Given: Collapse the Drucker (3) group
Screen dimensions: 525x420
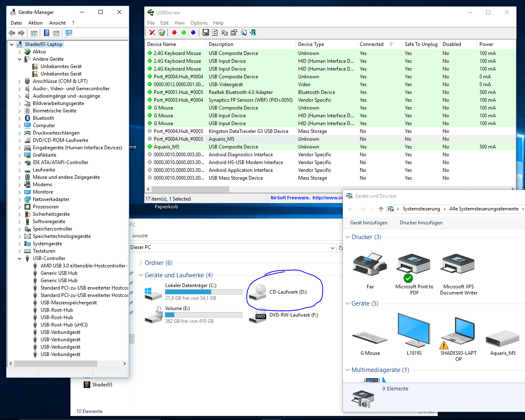Looking at the screenshot, I should click(347, 237).
